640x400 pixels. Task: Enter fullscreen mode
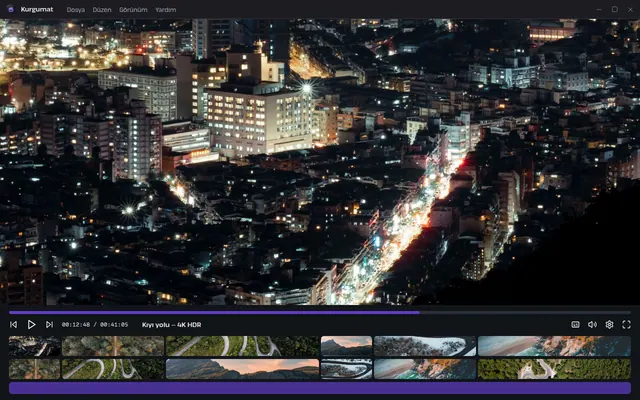tap(627, 324)
